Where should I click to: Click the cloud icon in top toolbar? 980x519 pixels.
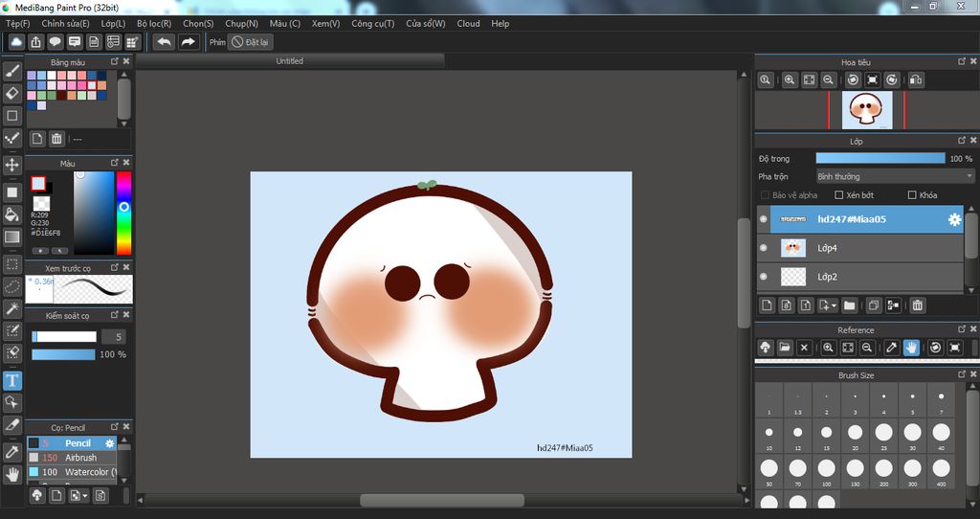16,42
